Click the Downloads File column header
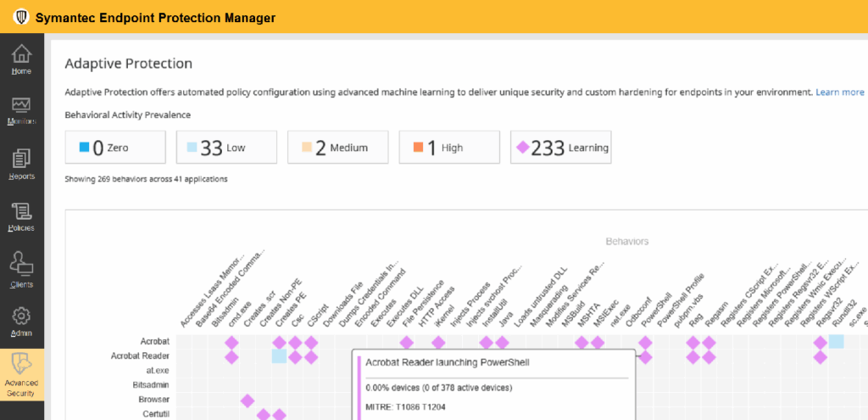Image resolution: width=868 pixels, height=420 pixels. click(342, 305)
